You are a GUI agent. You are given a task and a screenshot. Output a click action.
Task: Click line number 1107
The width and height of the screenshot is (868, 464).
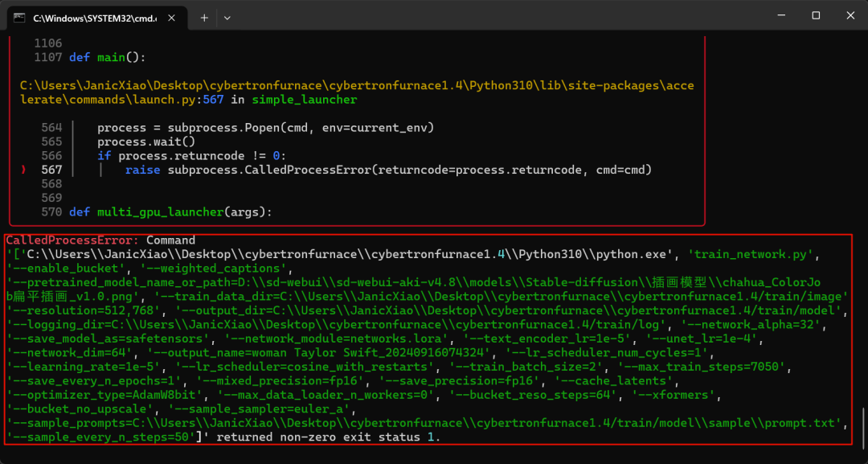coord(48,58)
